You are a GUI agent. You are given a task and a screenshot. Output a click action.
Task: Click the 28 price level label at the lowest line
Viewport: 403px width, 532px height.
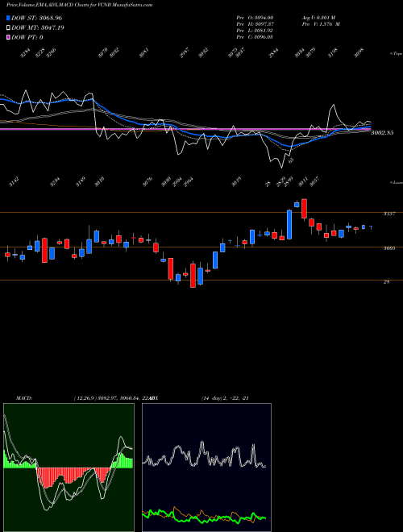(386, 281)
